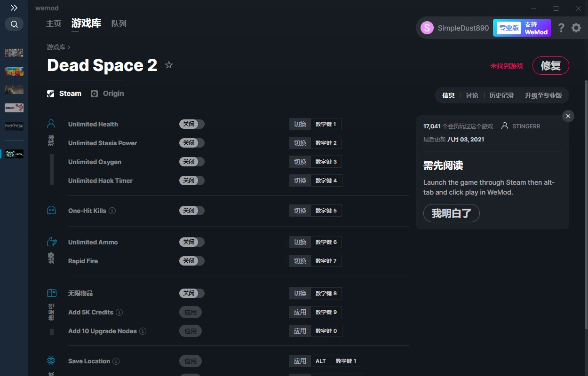Click Add 5K Credits info icon
Viewport: 588px width, 376px height.
(x=119, y=312)
